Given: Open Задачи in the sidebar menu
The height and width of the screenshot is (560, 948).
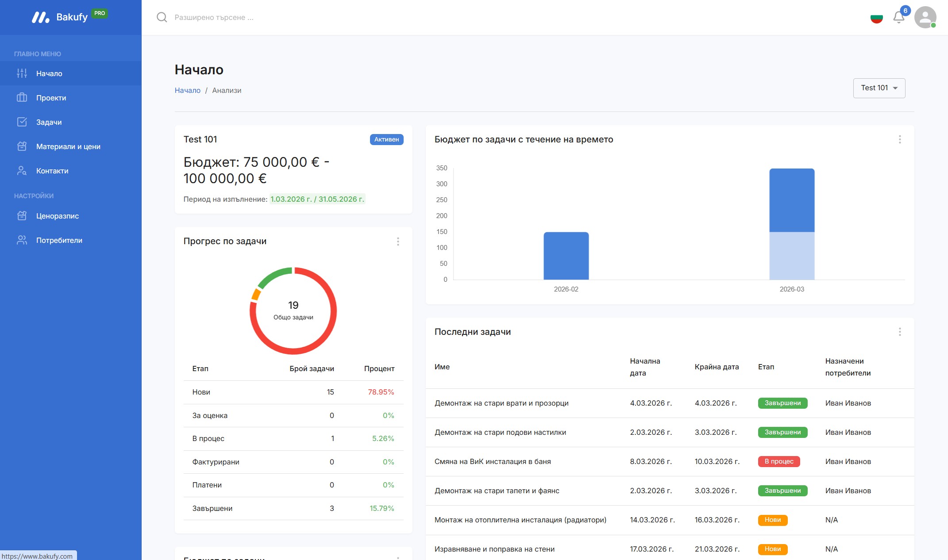Looking at the screenshot, I should (x=71, y=122).
